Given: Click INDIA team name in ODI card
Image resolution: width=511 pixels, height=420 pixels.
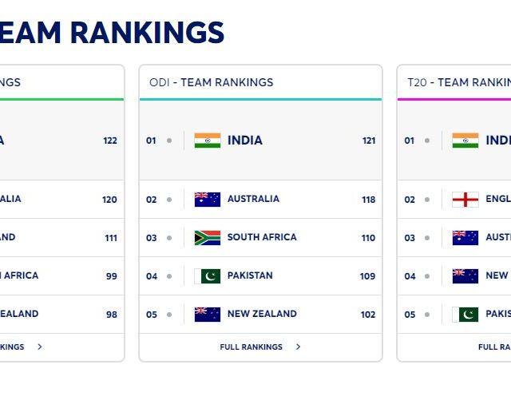Looking at the screenshot, I should [x=245, y=141].
